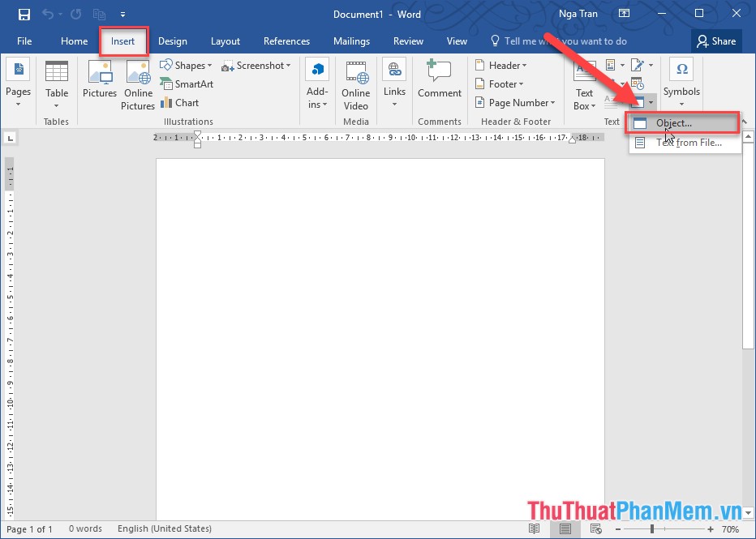756x539 pixels.
Task: Click the vertical scrollbar up arrow
Action: click(748, 137)
